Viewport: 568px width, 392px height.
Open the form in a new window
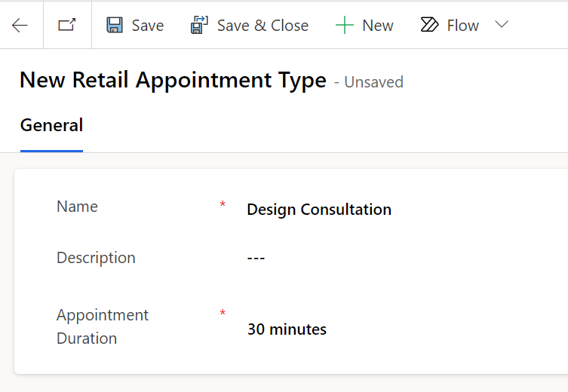pos(67,25)
